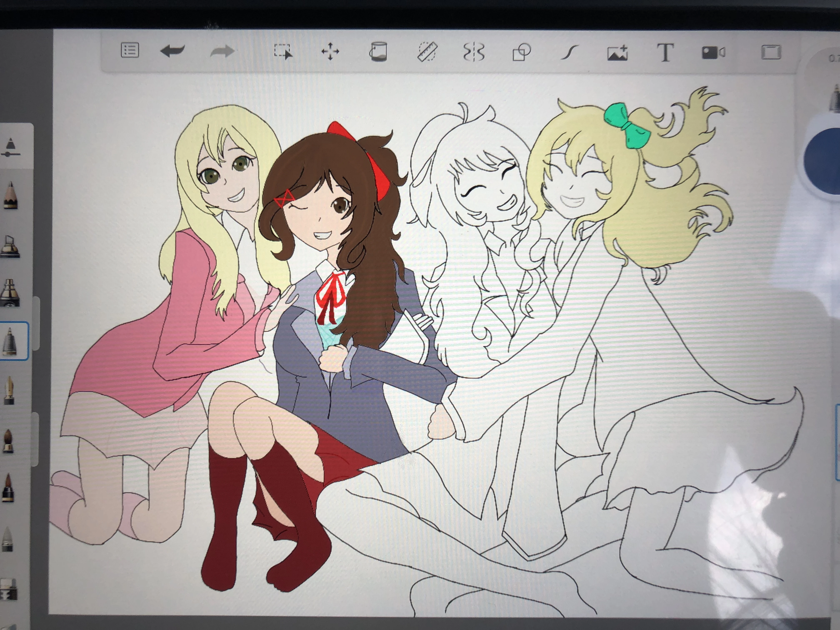Choose the chisel marker brush

click(10, 247)
